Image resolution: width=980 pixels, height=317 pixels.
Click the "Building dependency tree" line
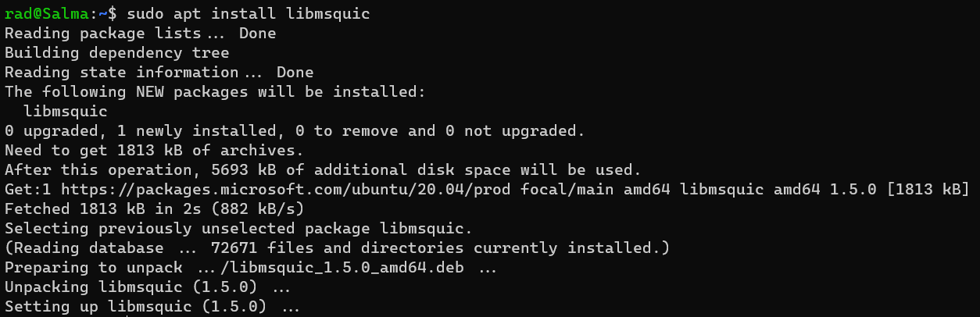(x=116, y=53)
